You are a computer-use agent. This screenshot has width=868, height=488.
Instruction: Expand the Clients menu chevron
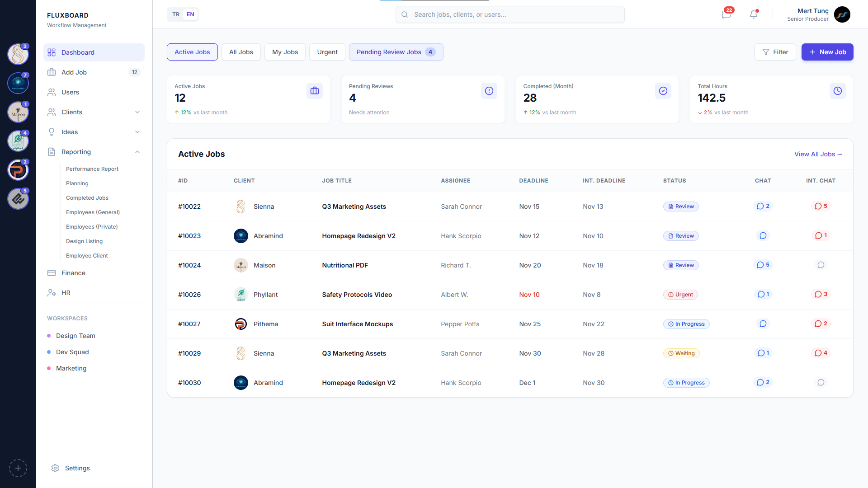137,112
